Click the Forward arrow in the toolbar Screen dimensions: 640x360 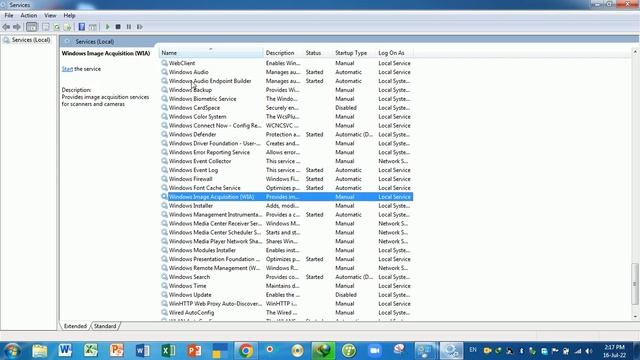pos(17,27)
